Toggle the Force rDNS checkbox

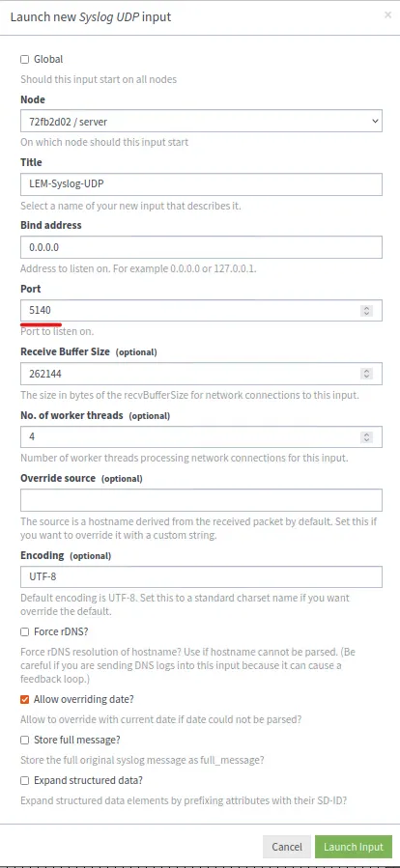coord(24,631)
